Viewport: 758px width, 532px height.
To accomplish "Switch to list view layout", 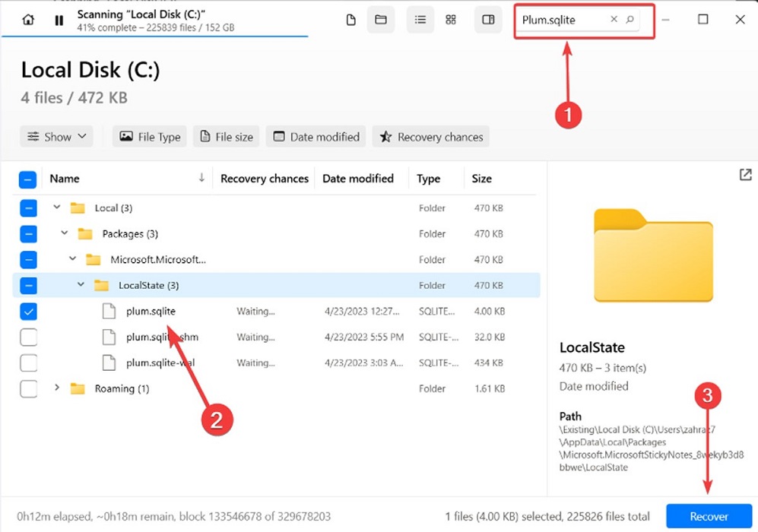I will coord(420,20).
